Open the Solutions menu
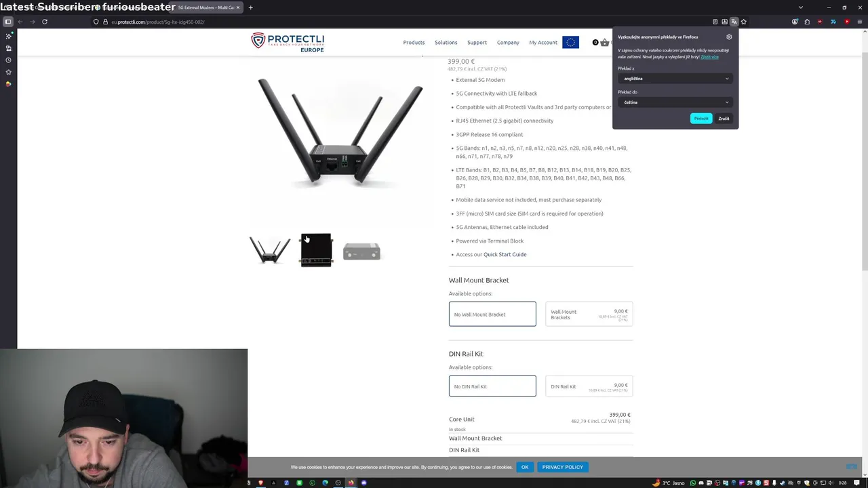Image resolution: width=868 pixels, height=488 pixels. tap(446, 43)
